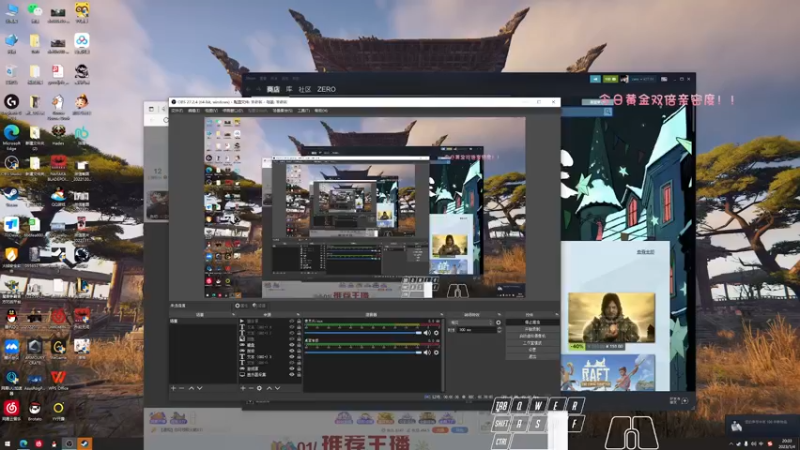The height and width of the screenshot is (450, 800).
Task: Hide the 文本 (GDI+) 1 source
Action: pyautogui.click(x=292, y=327)
